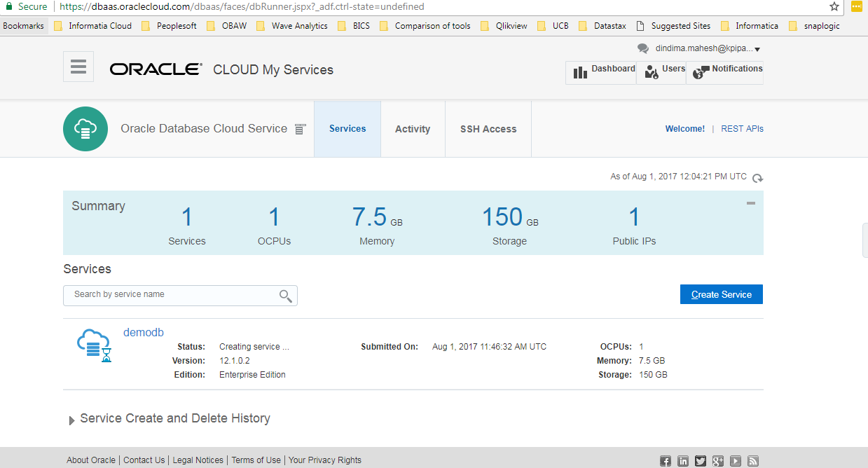
Task: Open the demodb service link
Action: [143, 332]
